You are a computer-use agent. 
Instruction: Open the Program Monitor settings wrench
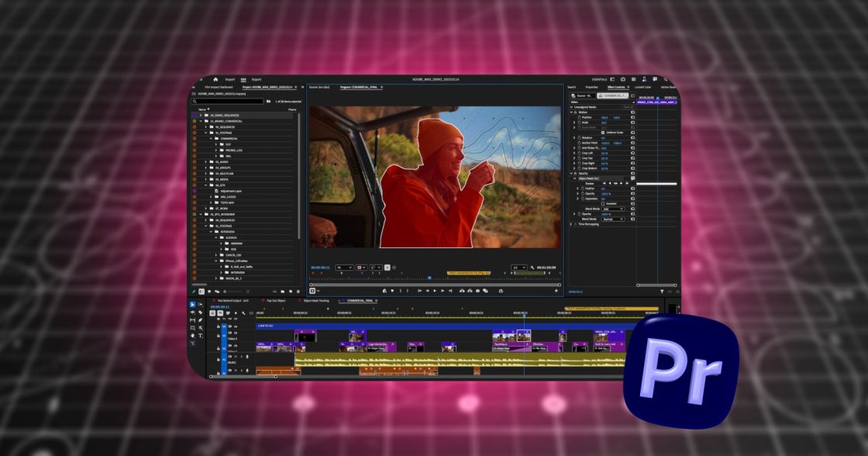click(x=531, y=267)
